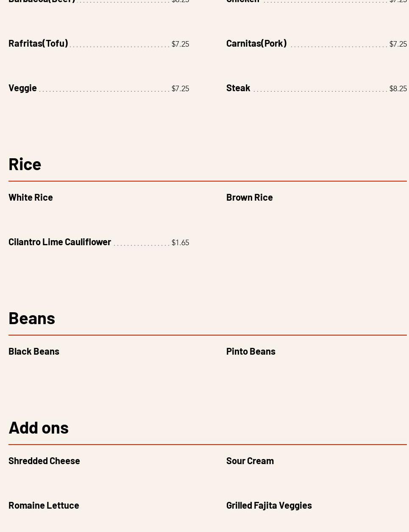The height and width of the screenshot is (532, 409).
Task: Add Sour Cream
Action: pos(250,461)
